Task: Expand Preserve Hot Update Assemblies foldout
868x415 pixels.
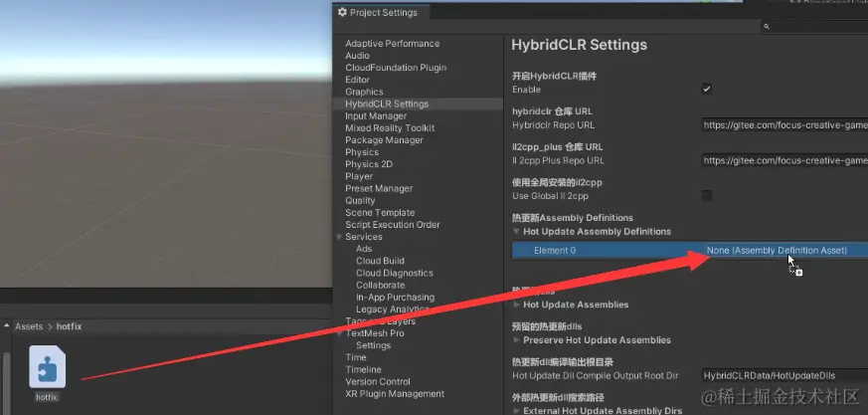Action: tap(516, 339)
